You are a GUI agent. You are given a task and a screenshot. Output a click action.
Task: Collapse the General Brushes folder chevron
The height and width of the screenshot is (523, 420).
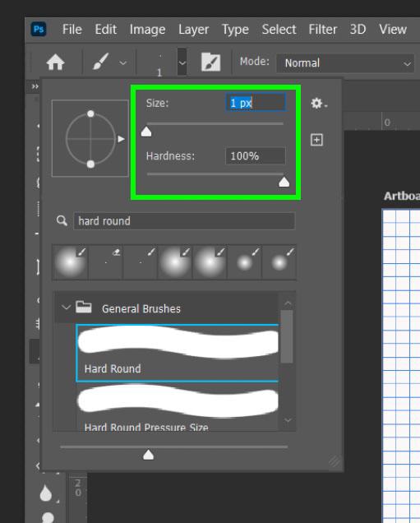(66, 308)
